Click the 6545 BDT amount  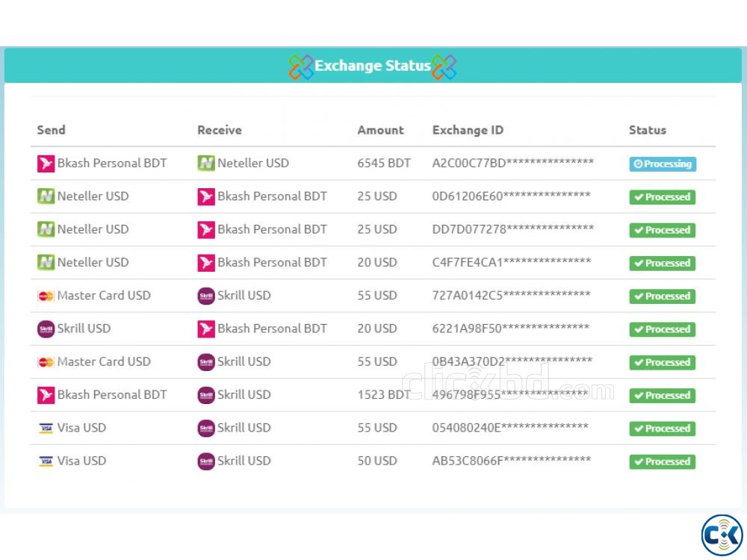click(x=384, y=164)
